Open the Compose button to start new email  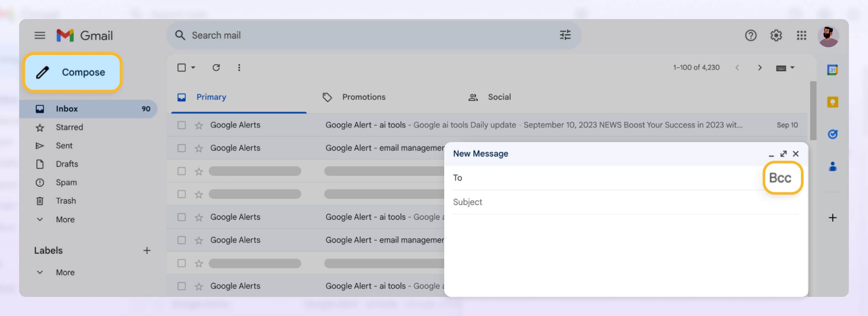coord(72,72)
